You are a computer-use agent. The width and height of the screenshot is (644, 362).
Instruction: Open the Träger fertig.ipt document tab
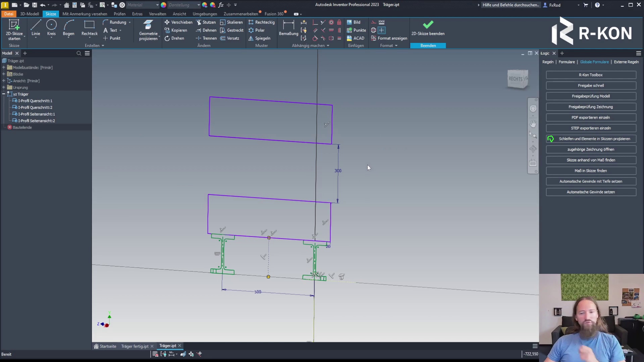point(135,346)
